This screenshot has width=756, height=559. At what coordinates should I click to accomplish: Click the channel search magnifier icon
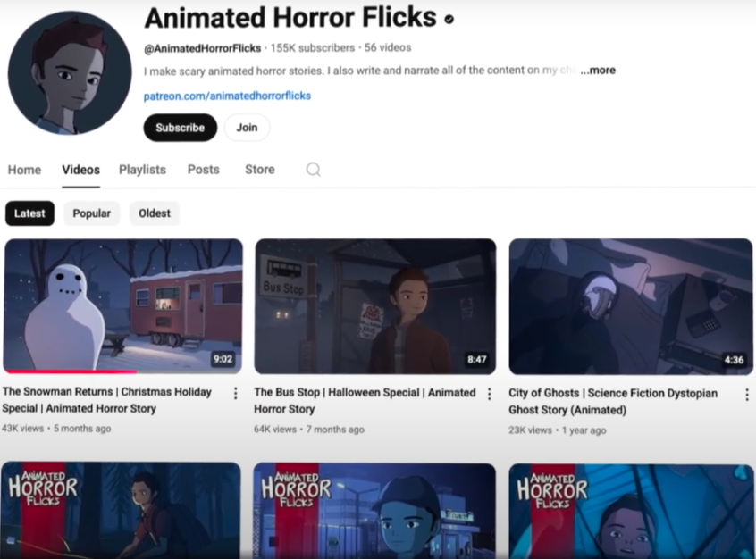coord(313,170)
